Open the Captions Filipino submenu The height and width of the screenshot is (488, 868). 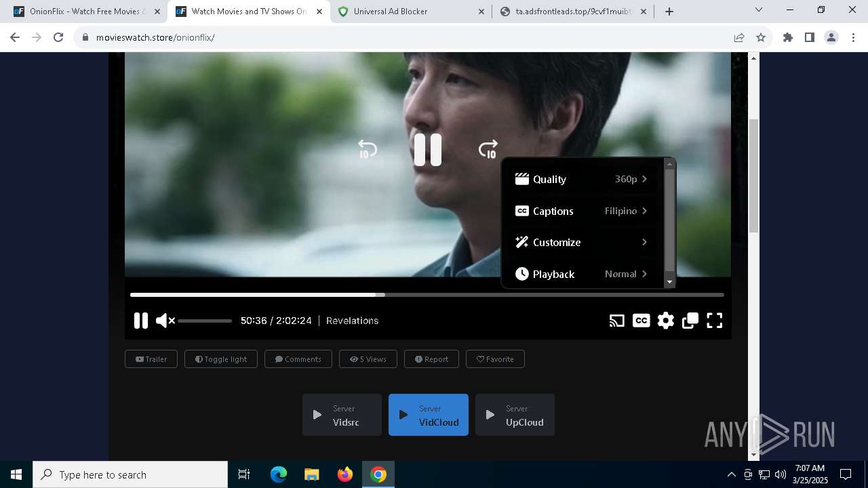582,211
